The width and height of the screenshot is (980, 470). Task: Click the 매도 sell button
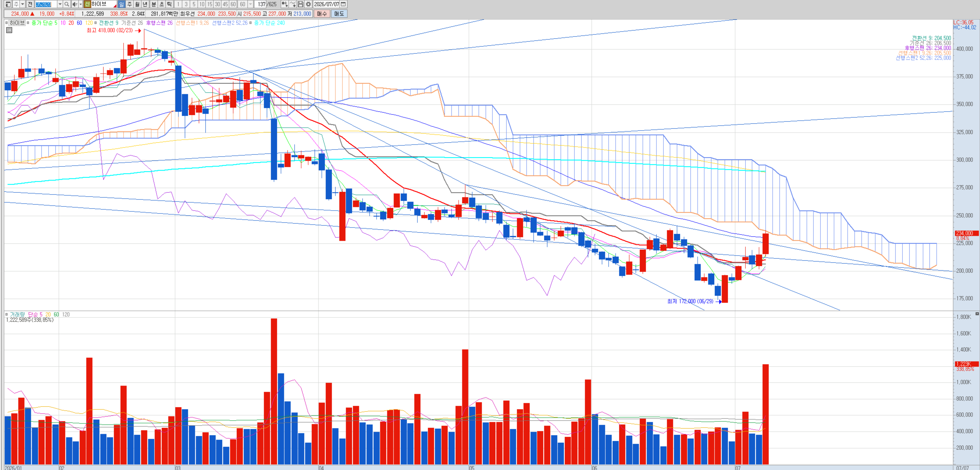point(339,14)
